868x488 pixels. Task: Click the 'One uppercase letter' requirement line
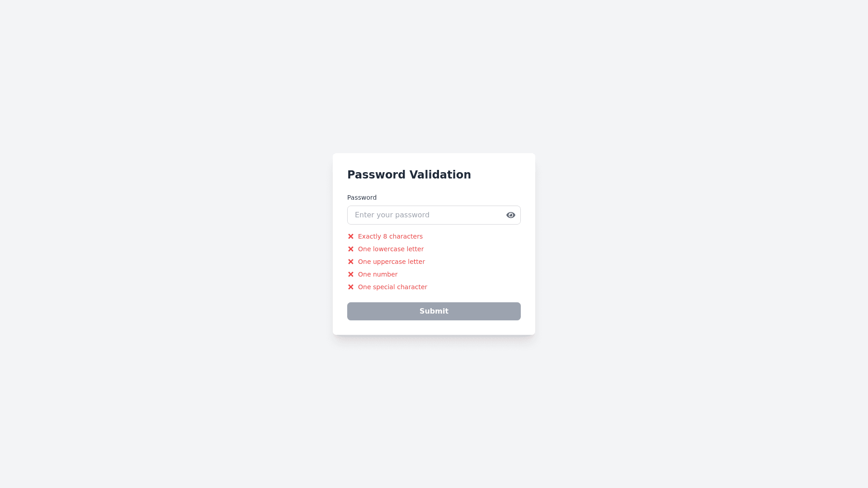click(392, 261)
